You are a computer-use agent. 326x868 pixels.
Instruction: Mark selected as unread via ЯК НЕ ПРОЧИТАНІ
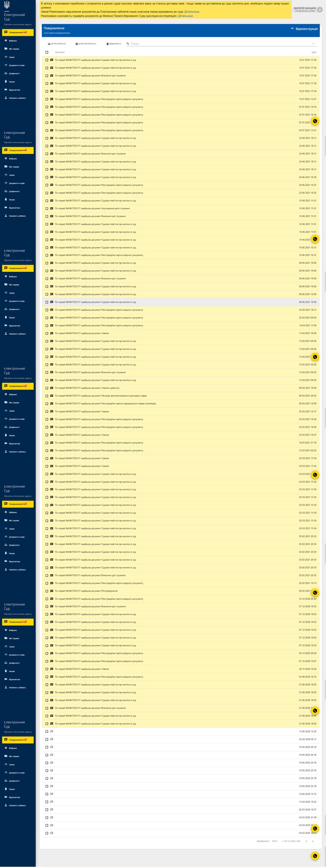[x=86, y=44]
